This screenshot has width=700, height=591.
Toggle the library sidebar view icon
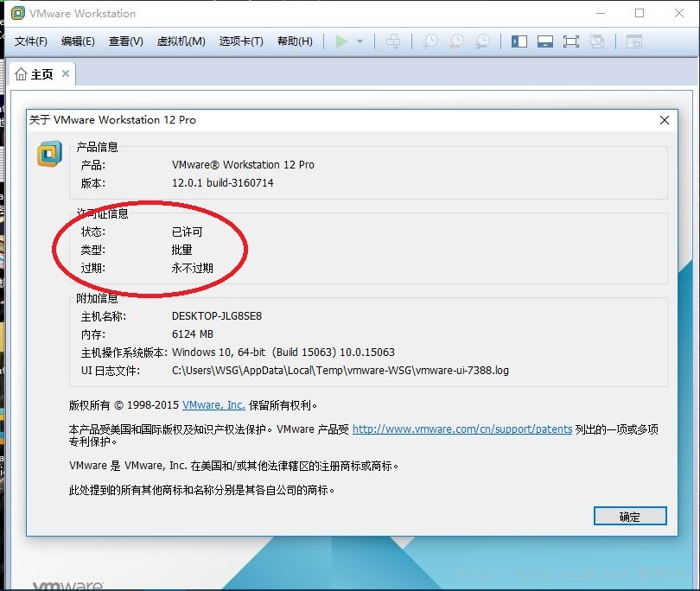point(519,41)
